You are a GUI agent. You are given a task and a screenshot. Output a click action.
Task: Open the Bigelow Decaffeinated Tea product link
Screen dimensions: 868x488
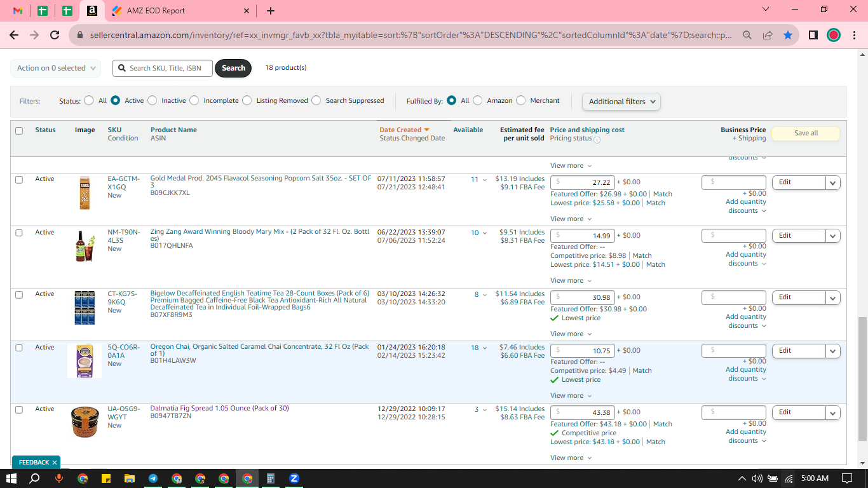tap(260, 300)
